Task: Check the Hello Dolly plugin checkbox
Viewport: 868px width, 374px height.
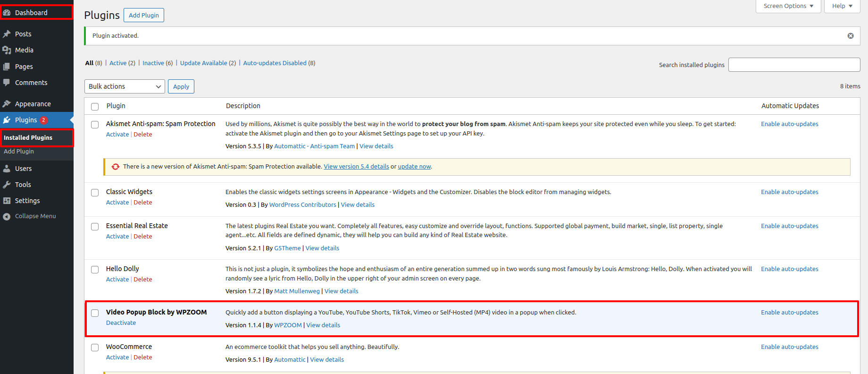Action: click(95, 270)
